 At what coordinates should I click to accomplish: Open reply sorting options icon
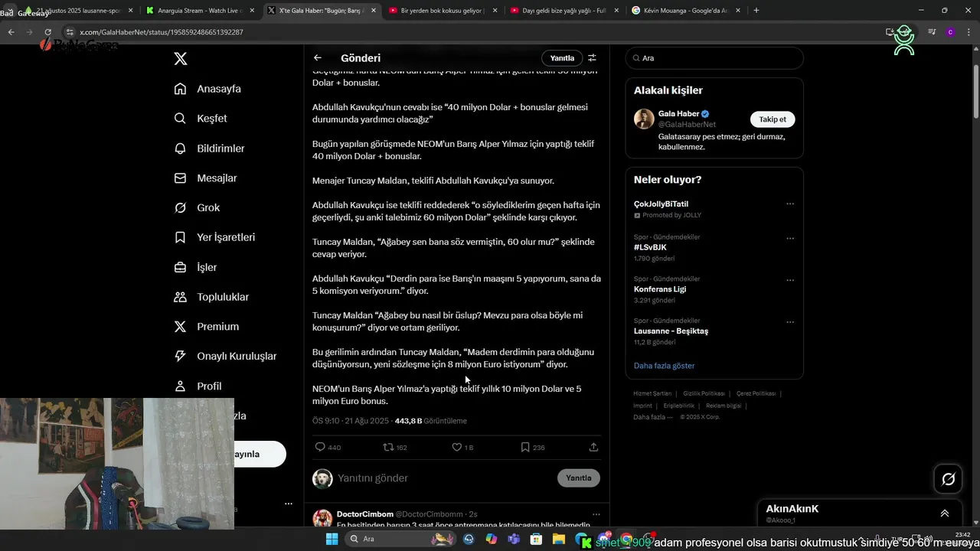pos(592,58)
